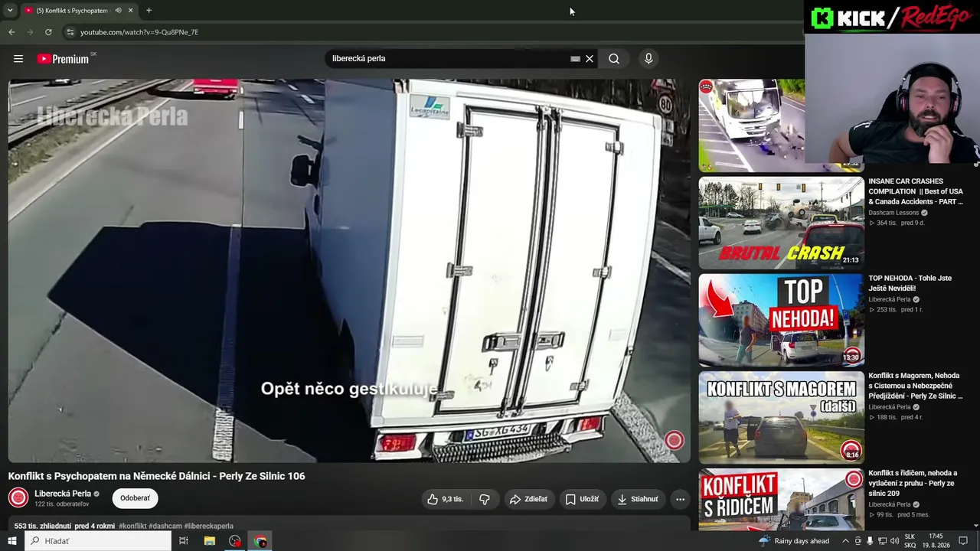Clear the search box with the X

590,59
